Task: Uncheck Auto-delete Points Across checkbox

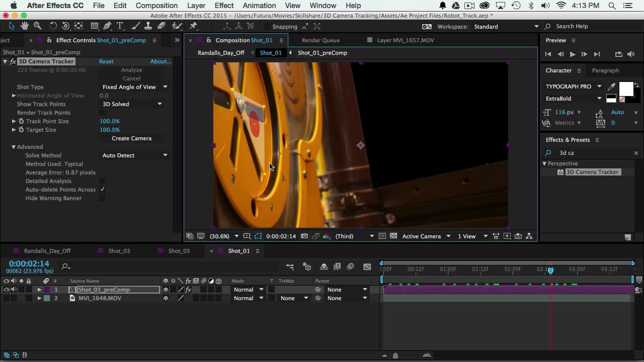Action: pos(102,190)
